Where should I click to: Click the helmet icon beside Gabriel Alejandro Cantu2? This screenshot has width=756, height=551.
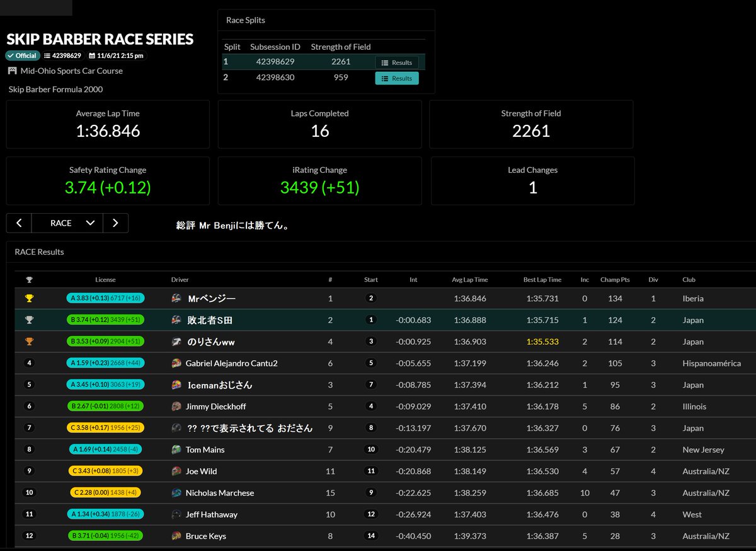176,363
